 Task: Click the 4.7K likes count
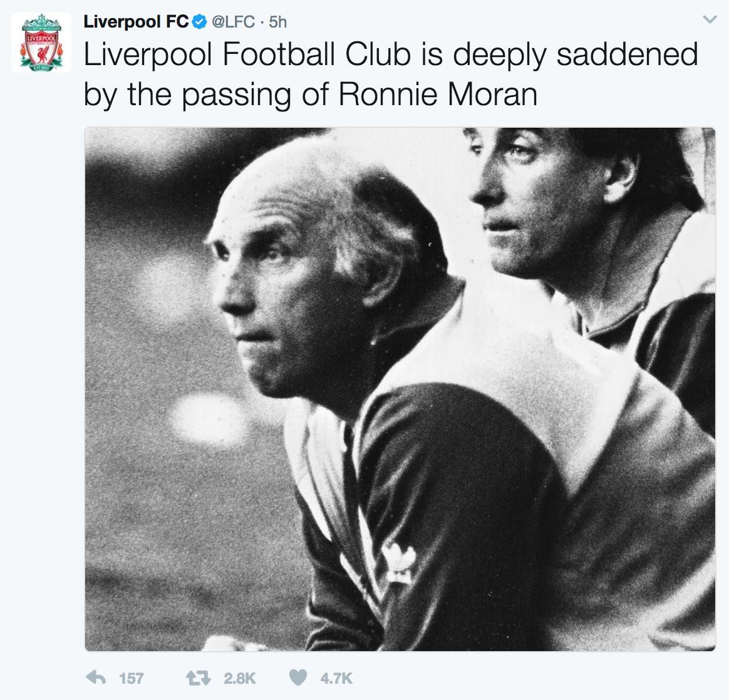(x=336, y=677)
